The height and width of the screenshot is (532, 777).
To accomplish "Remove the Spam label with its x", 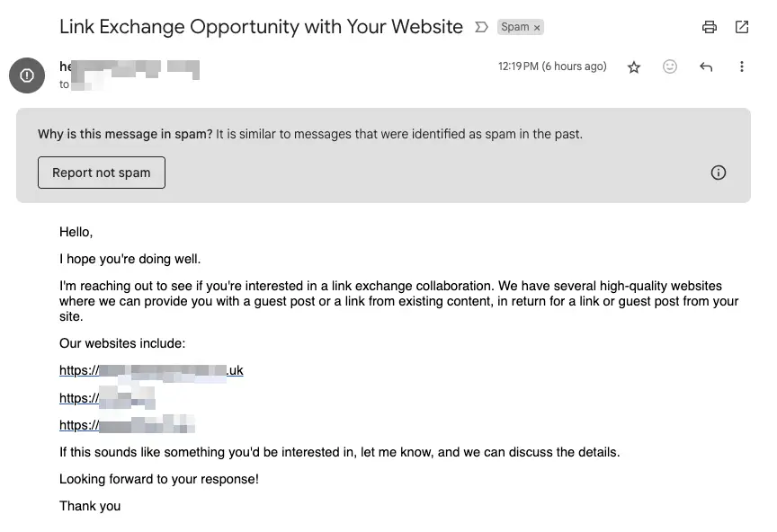I will point(537,28).
